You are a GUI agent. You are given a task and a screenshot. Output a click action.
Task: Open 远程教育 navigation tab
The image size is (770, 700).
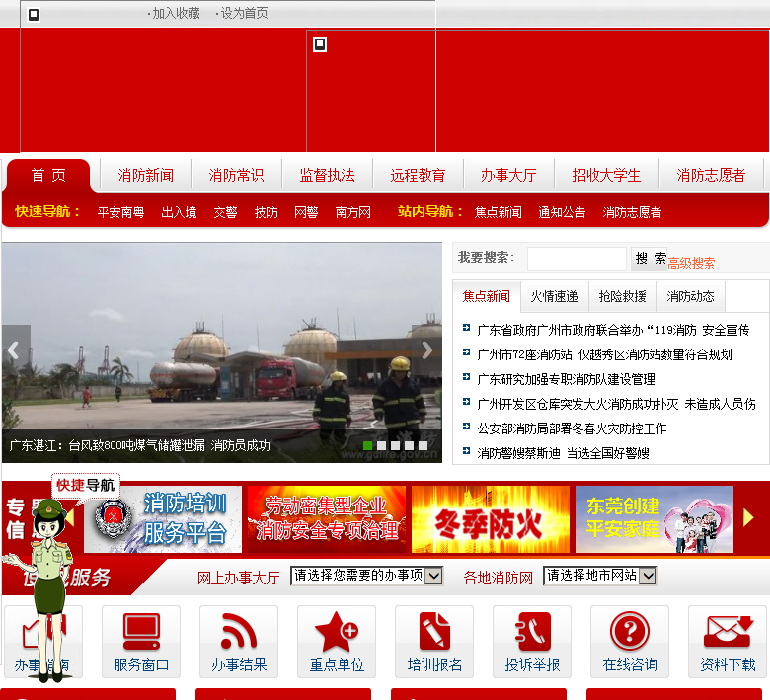pyautogui.click(x=418, y=175)
